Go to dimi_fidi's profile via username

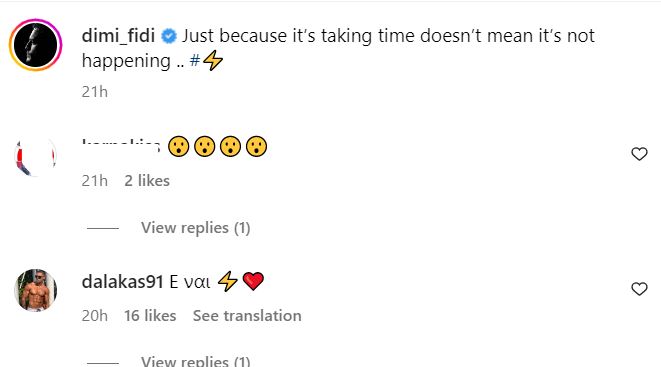coord(118,36)
